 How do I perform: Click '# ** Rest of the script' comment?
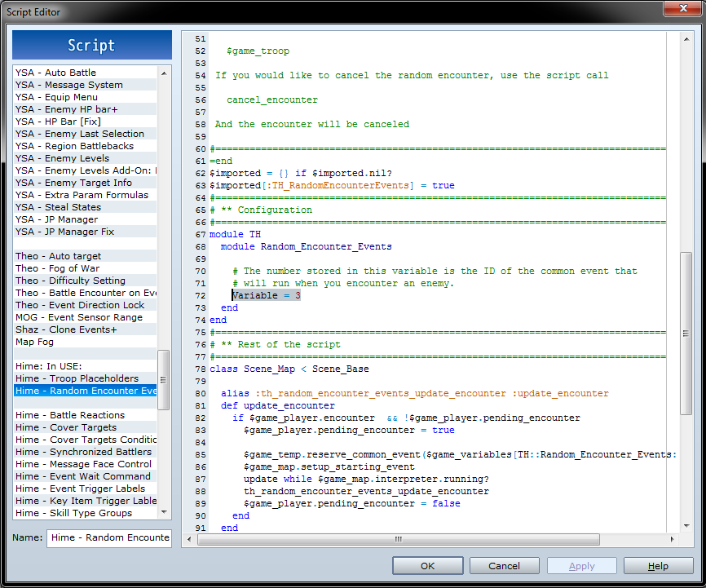[275, 344]
